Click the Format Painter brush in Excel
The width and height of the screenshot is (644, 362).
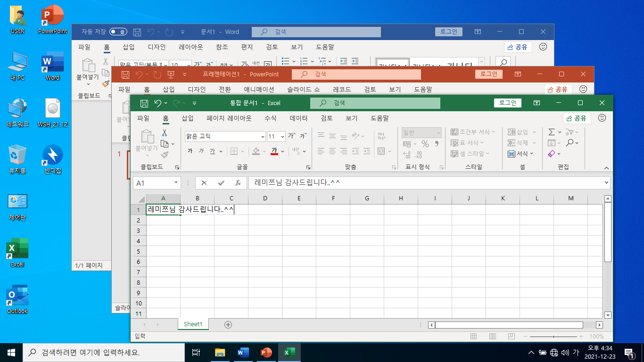point(165,154)
